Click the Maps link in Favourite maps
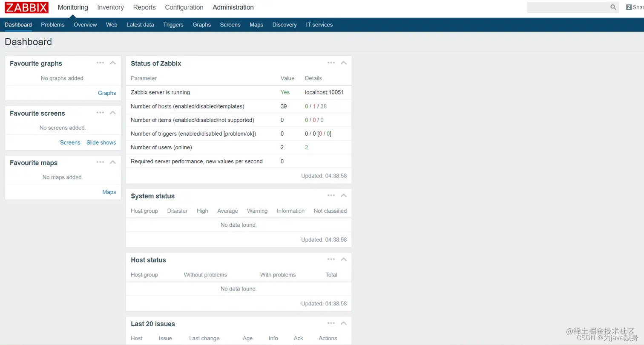Image resolution: width=644 pixels, height=345 pixels. [x=109, y=192]
